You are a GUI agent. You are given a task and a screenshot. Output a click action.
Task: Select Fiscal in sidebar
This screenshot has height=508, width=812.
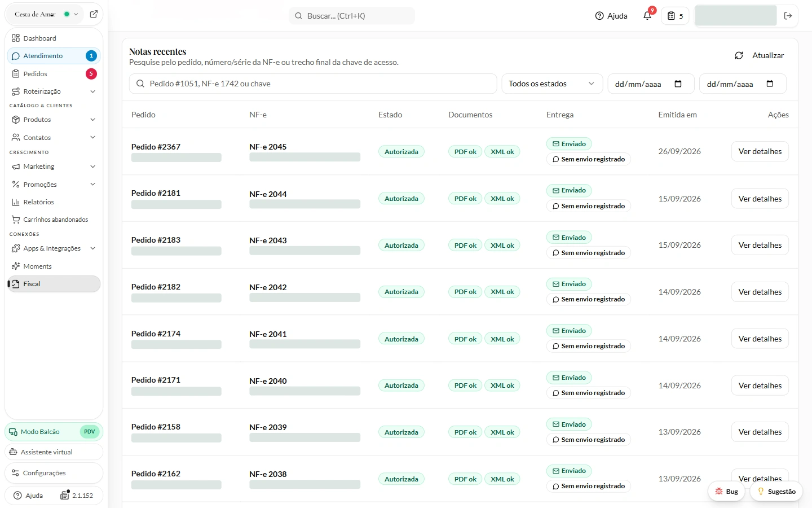coord(54,284)
